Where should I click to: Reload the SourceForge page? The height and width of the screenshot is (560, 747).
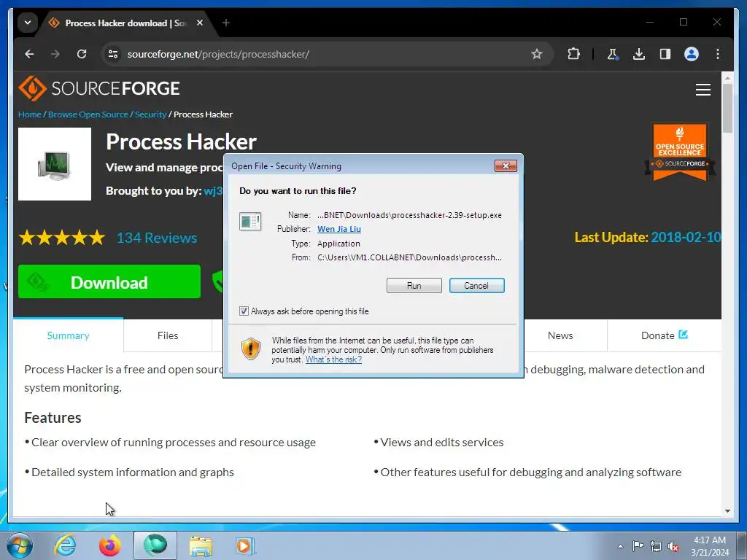coord(82,54)
